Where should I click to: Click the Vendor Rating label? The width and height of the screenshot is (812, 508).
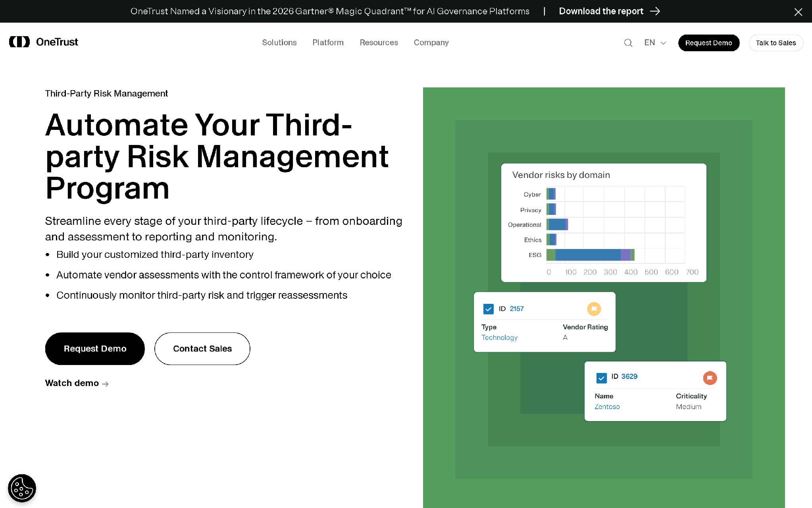[x=585, y=327]
